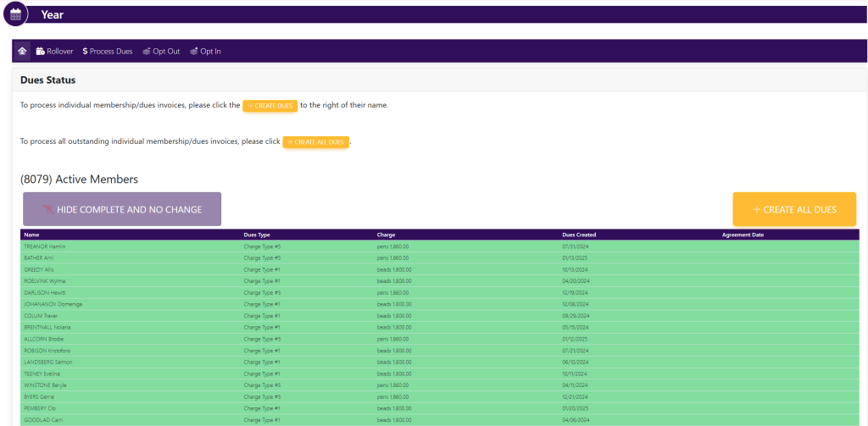Click the inline Create Dues button
Screen dimensions: 868x426
(270, 106)
